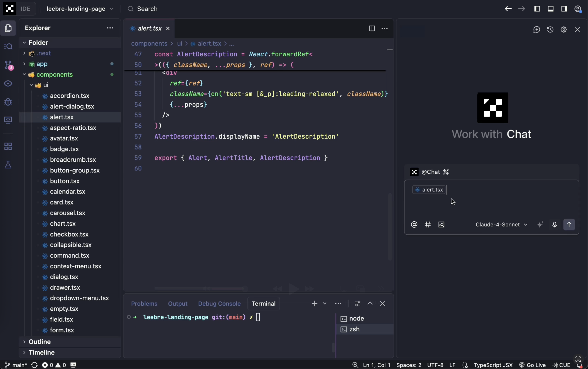Toggle the primary sidebar visibility

537,9
